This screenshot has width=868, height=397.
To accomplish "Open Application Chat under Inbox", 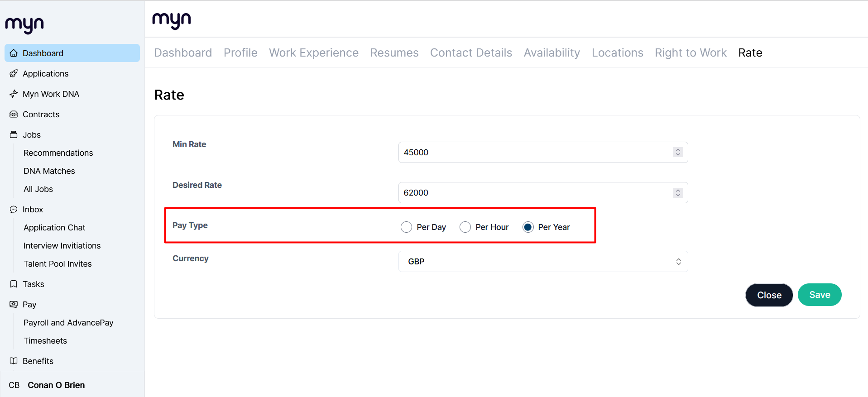I will coord(54,227).
